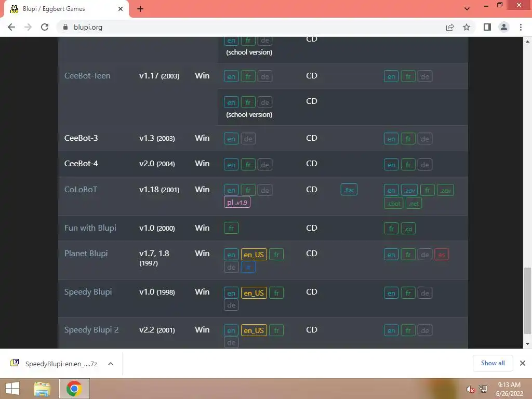Click the fr button in the Fun with Blupi row's download column

[x=231, y=228]
